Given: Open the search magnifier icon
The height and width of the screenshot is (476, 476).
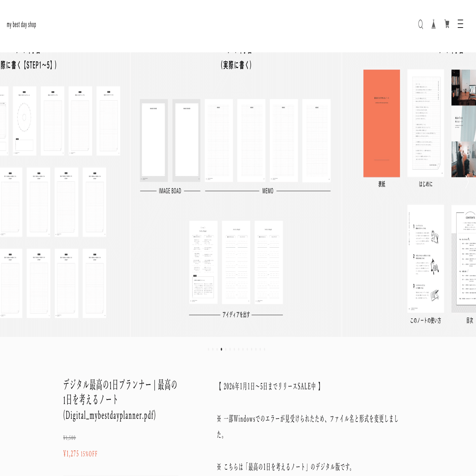Looking at the screenshot, I should tap(421, 24).
